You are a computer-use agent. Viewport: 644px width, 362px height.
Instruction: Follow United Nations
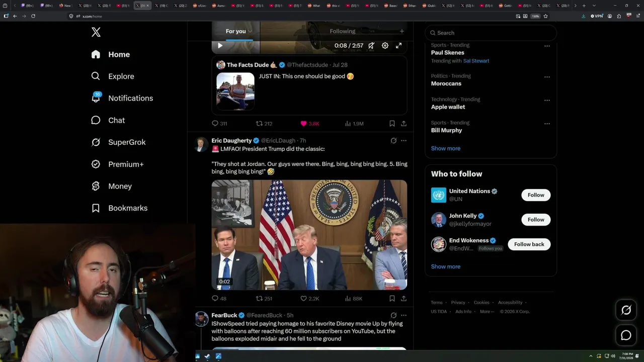536,195
